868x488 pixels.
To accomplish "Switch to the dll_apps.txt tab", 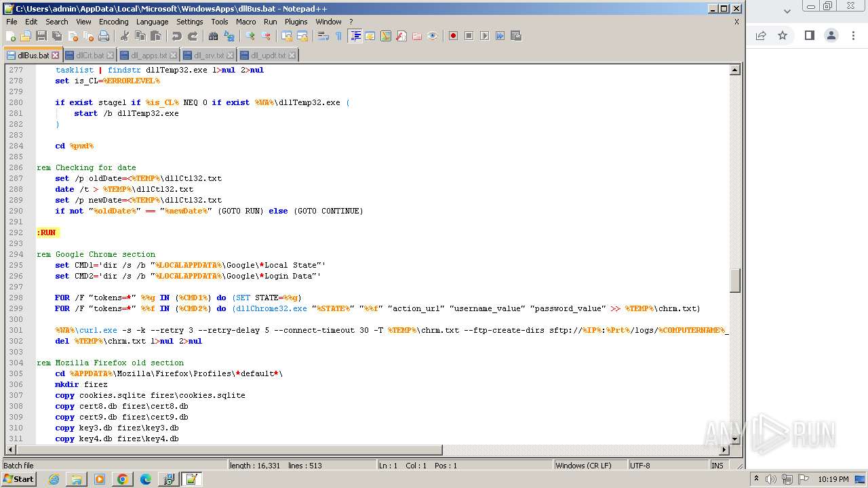I will click(148, 56).
